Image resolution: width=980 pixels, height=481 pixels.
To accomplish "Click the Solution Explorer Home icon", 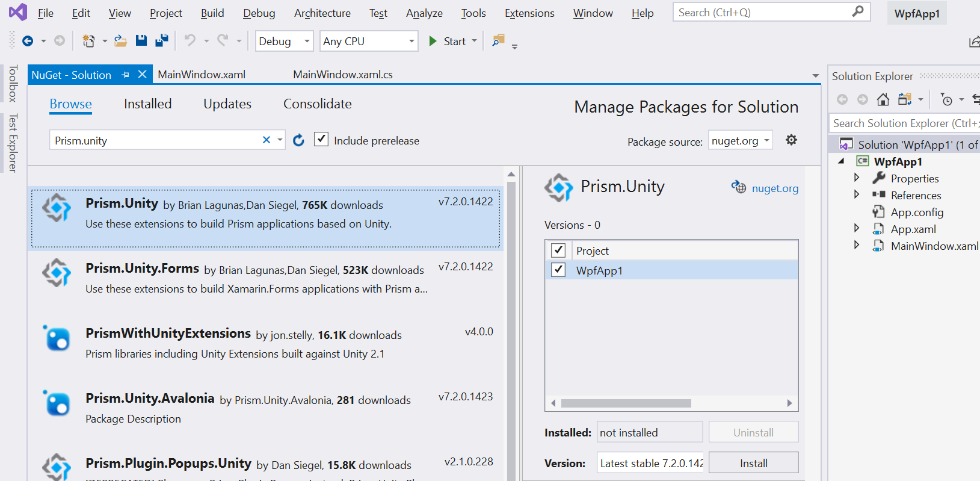I will click(883, 99).
